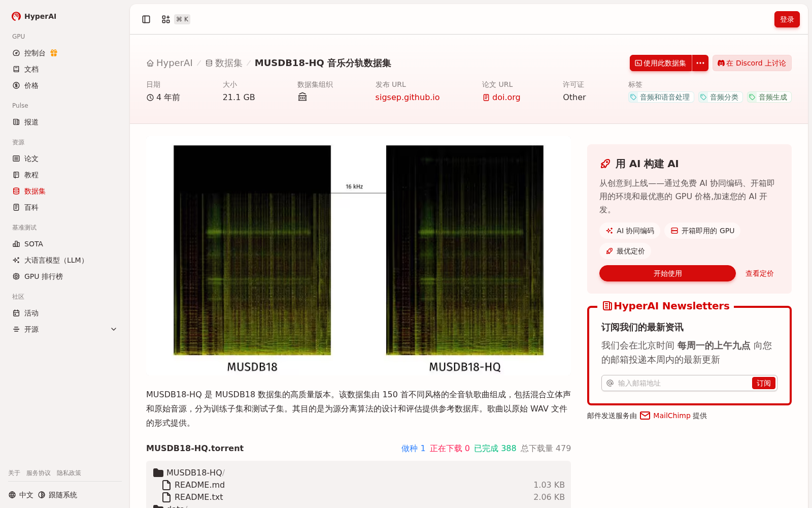This screenshot has width=812, height=508.
Task: Click the rocket icon beside 用 AI 构建 AI
Action: tap(605, 164)
